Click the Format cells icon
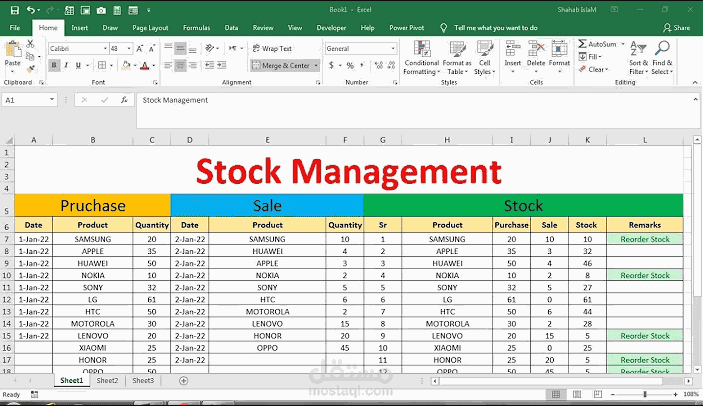Screen dimensions: 703x406 pos(560,48)
